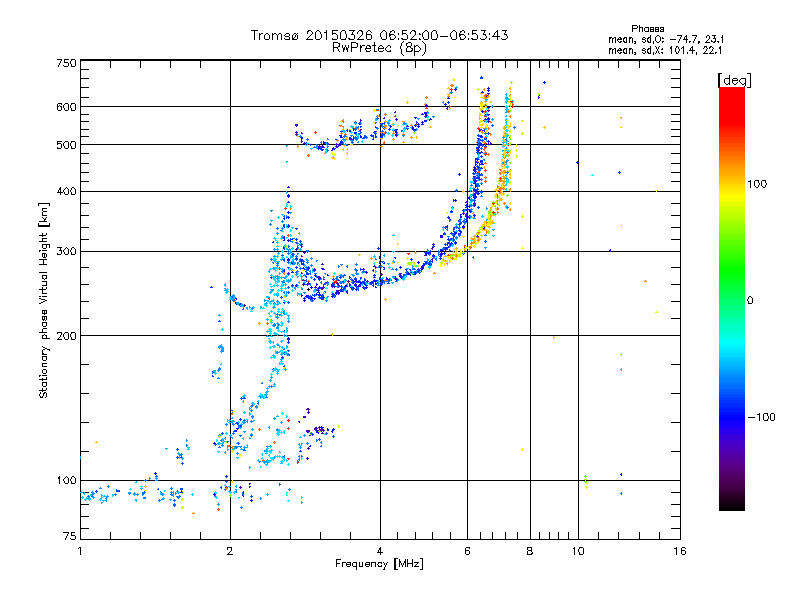Click the phase colorbar gradient

click(x=732, y=299)
